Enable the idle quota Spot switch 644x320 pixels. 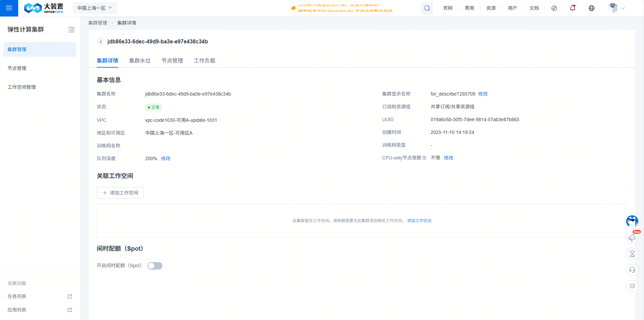(155, 266)
